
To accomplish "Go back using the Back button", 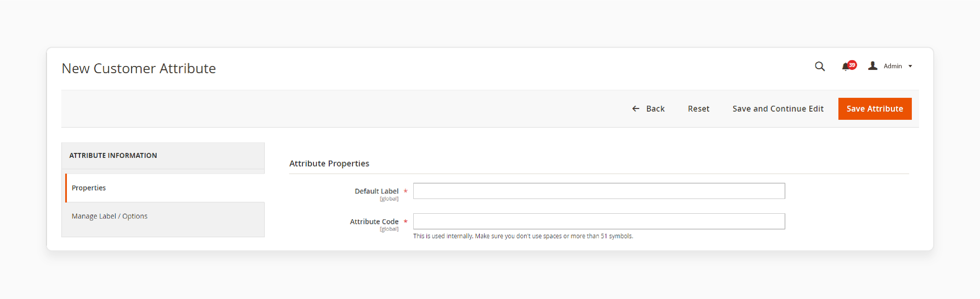I will [x=648, y=109].
